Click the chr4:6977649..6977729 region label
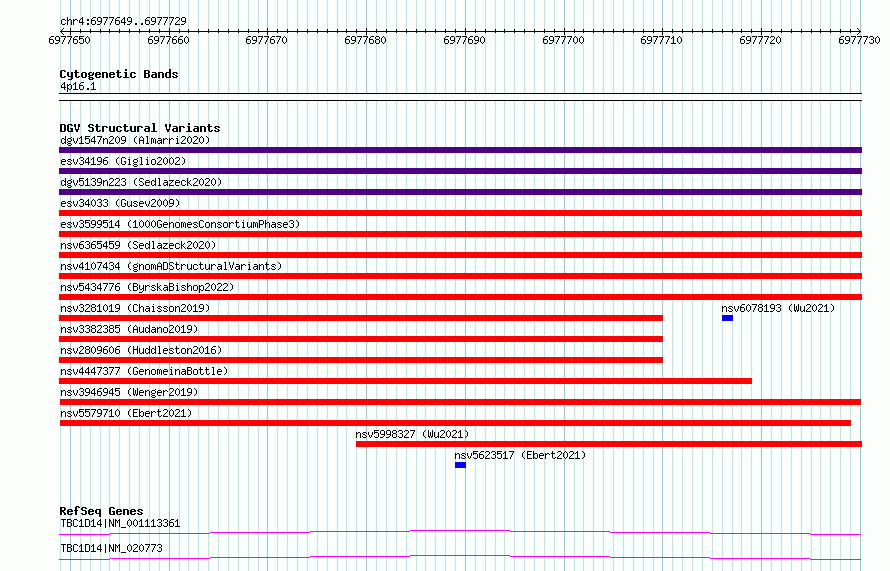The height and width of the screenshot is (571, 890). [x=123, y=21]
